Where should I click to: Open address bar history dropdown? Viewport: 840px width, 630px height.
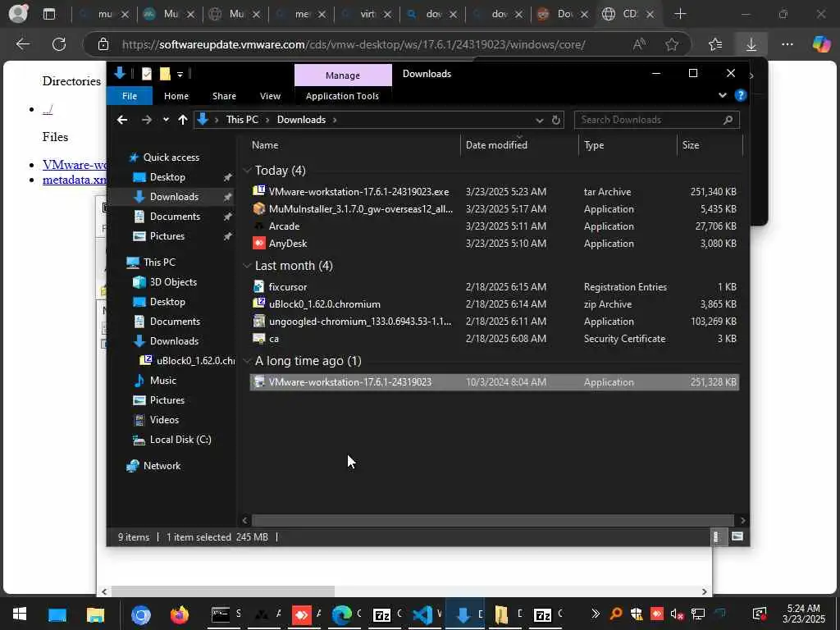[540, 120]
